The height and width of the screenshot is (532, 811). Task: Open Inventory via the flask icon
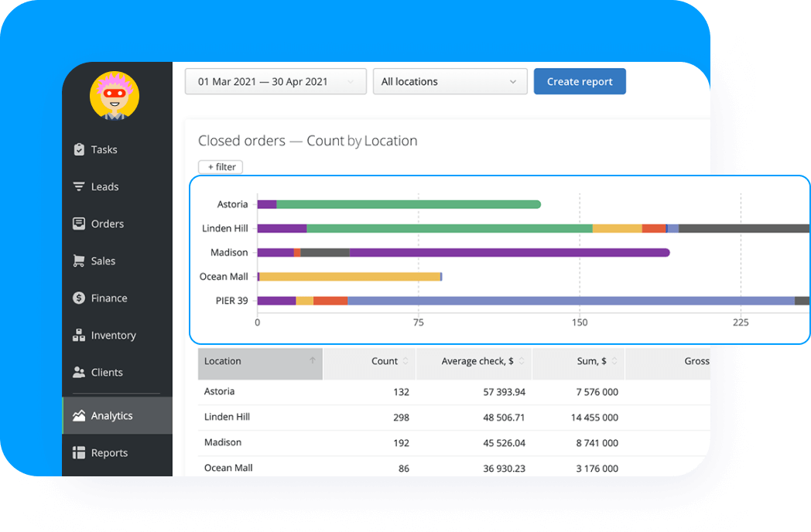point(80,335)
